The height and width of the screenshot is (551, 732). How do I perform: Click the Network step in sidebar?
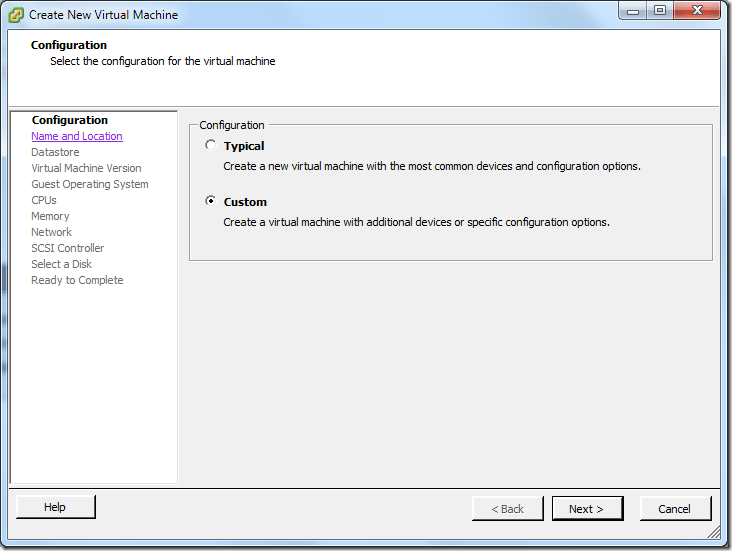click(x=51, y=232)
